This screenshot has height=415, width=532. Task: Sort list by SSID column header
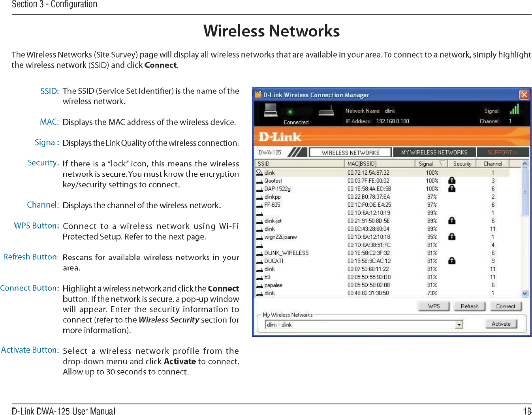click(299, 164)
